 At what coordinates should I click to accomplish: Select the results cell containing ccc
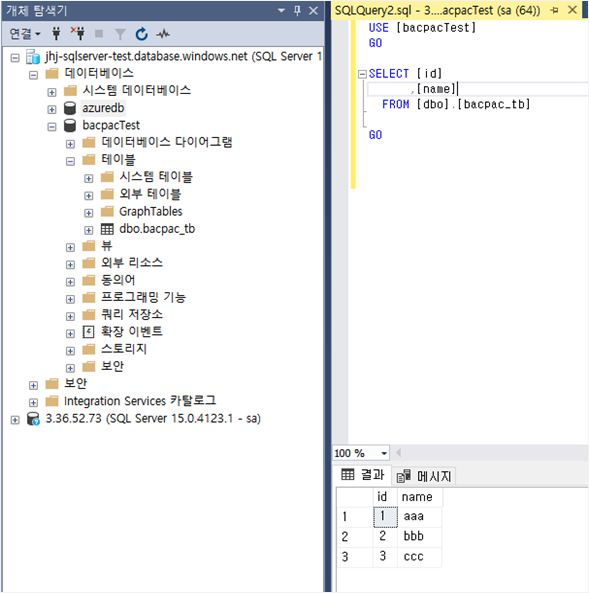tap(420, 557)
